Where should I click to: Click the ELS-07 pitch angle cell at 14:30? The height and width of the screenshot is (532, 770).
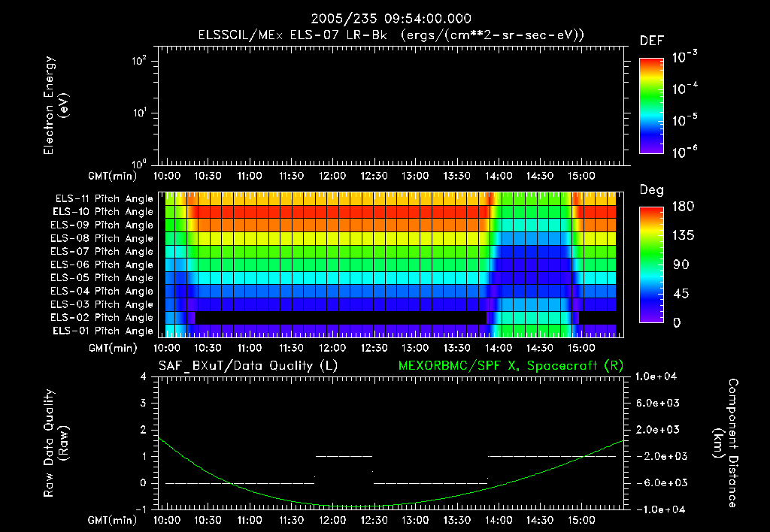click(543, 251)
